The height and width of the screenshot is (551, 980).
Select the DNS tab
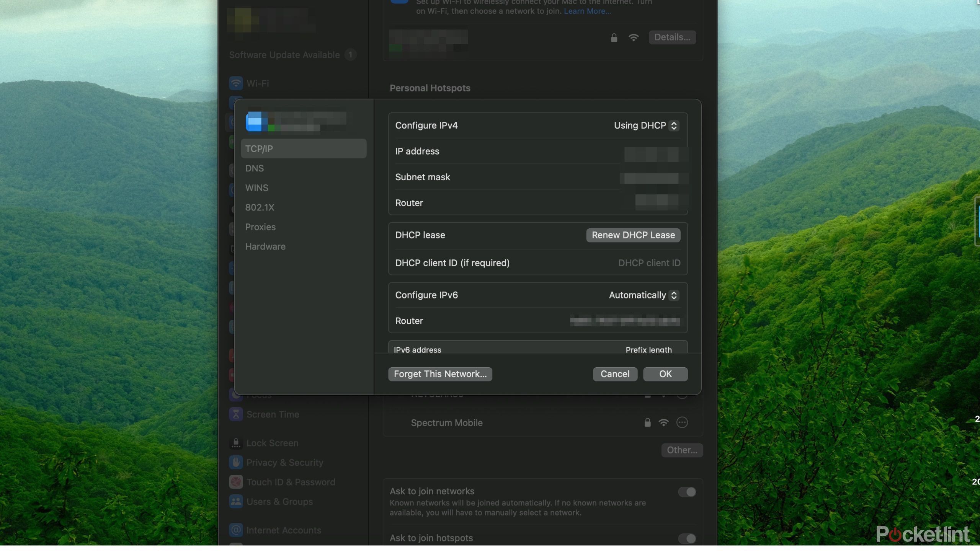(254, 168)
